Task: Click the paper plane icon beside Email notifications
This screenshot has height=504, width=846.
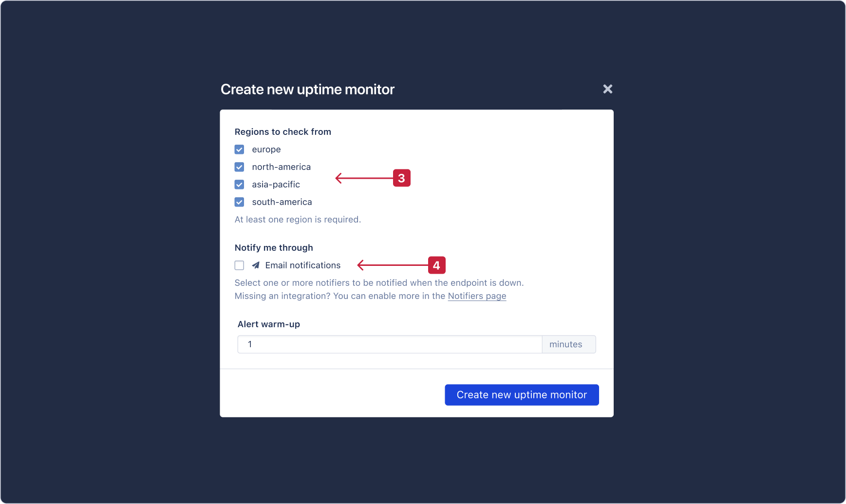Action: 255,265
